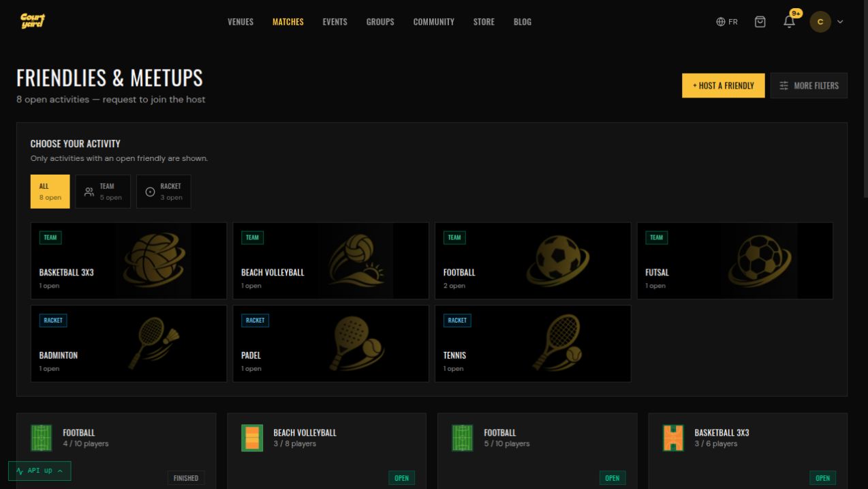Click the pitch icon on the 5 / 10 players Football listing
The image size is (868, 489).
(x=463, y=438)
